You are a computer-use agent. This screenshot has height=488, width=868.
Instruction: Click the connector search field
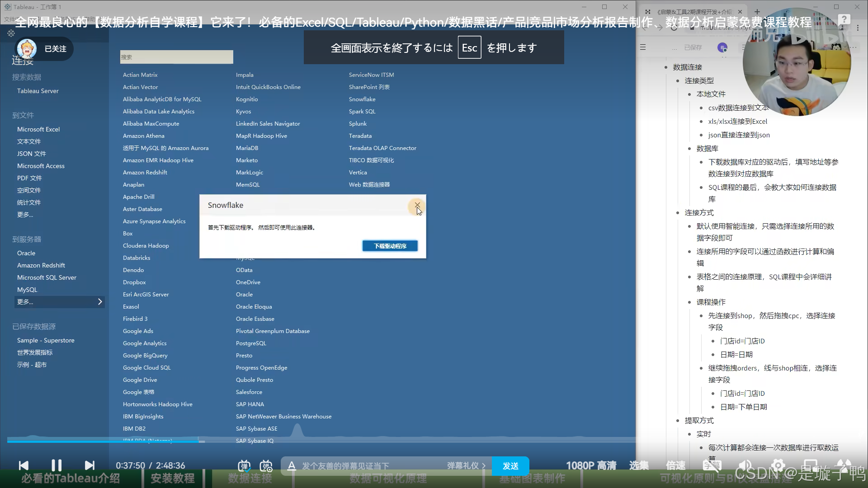click(x=177, y=57)
